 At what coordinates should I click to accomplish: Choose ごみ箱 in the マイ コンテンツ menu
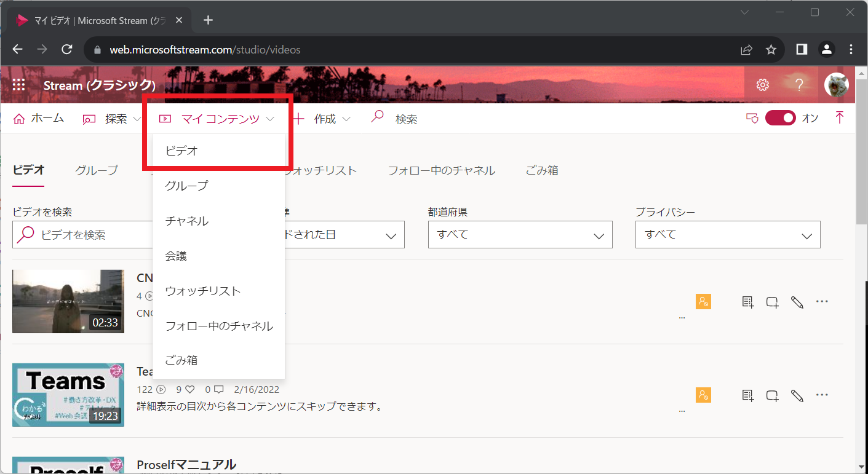tap(219, 361)
